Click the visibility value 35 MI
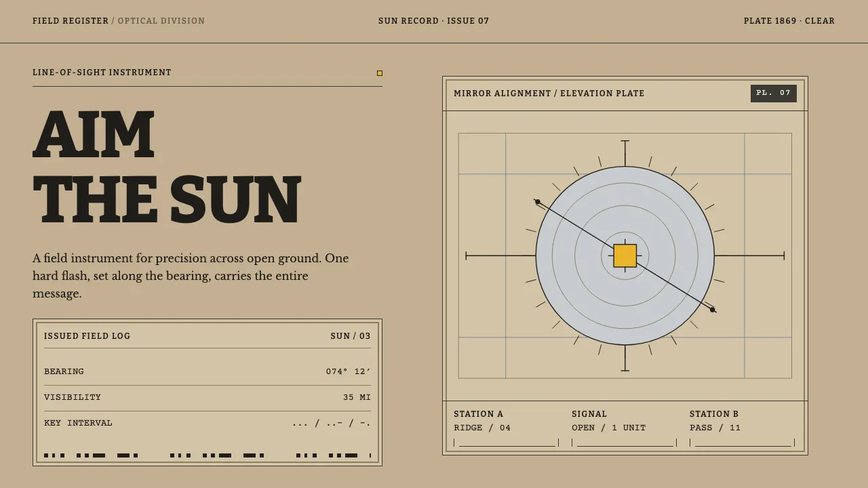Screen dimensions: 868x488 click(x=357, y=397)
